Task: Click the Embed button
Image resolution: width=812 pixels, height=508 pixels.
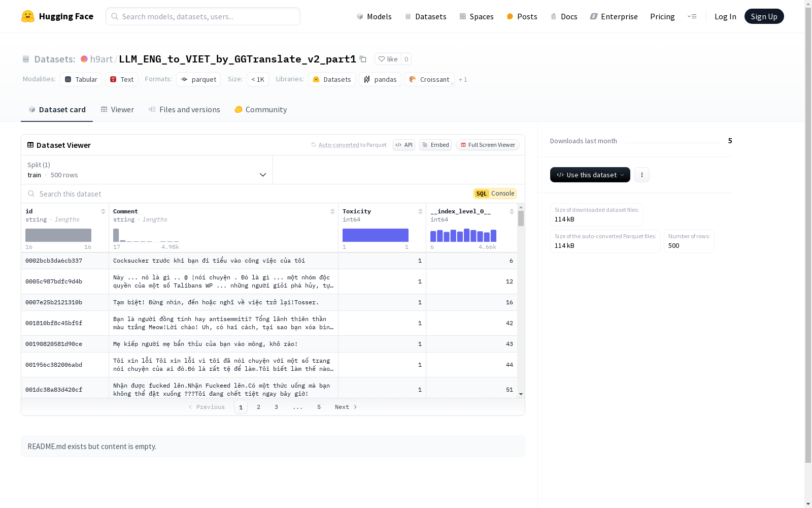Action: point(435,145)
